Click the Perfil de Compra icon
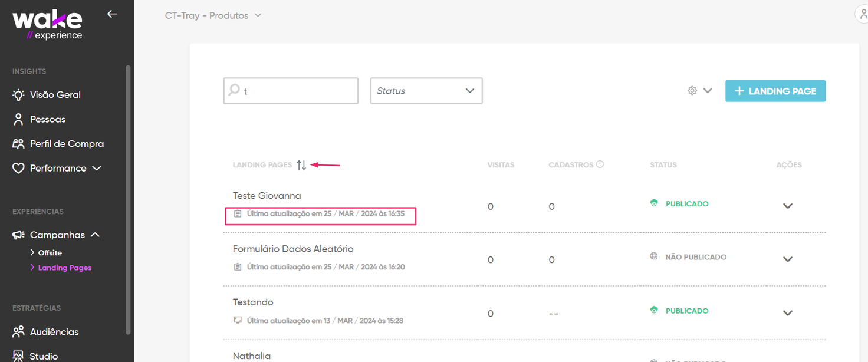 tap(18, 144)
